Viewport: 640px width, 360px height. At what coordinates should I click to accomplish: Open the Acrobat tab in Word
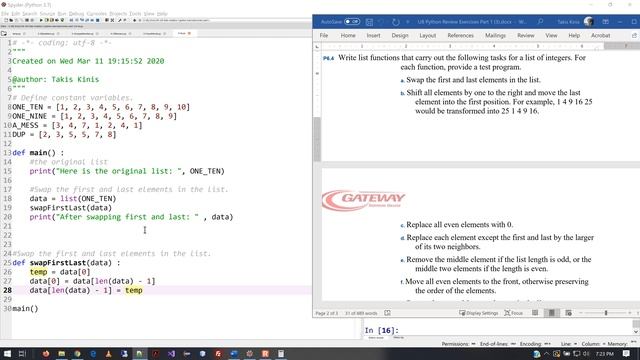600,36
